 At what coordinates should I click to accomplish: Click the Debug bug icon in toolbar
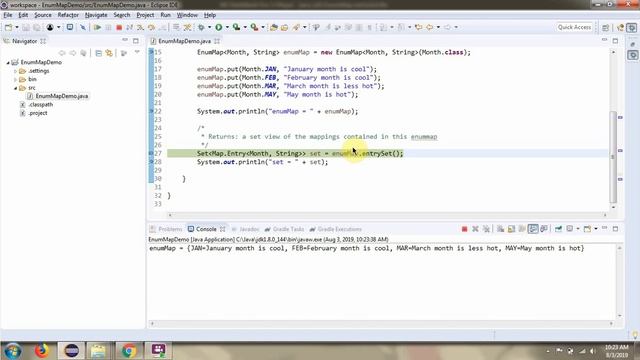coord(201,27)
